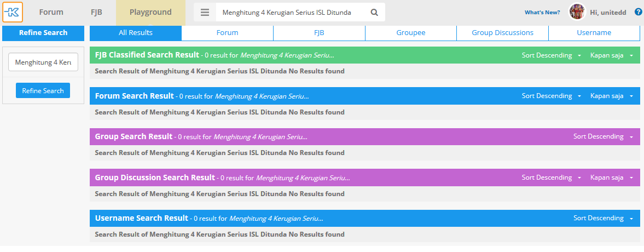Click the Username Search Result heading
644x252 pixels.
point(141,218)
